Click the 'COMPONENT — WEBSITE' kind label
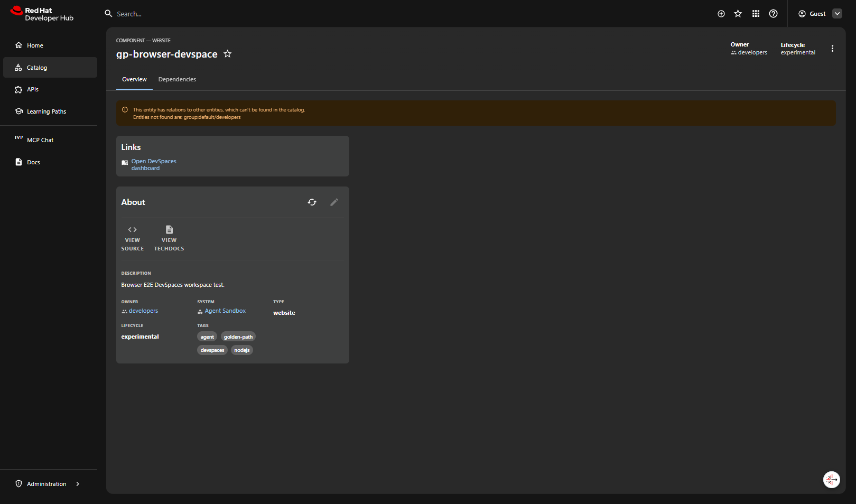The image size is (856, 504). (x=143, y=41)
